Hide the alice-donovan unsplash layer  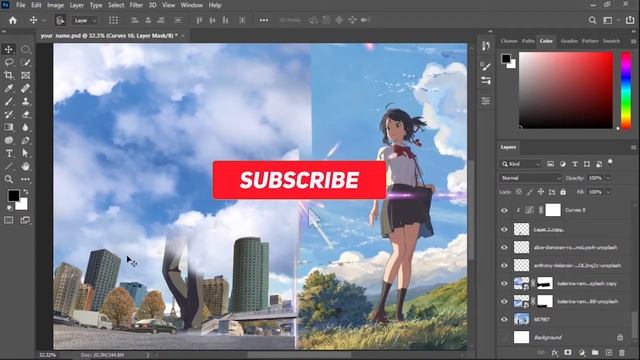(x=504, y=247)
